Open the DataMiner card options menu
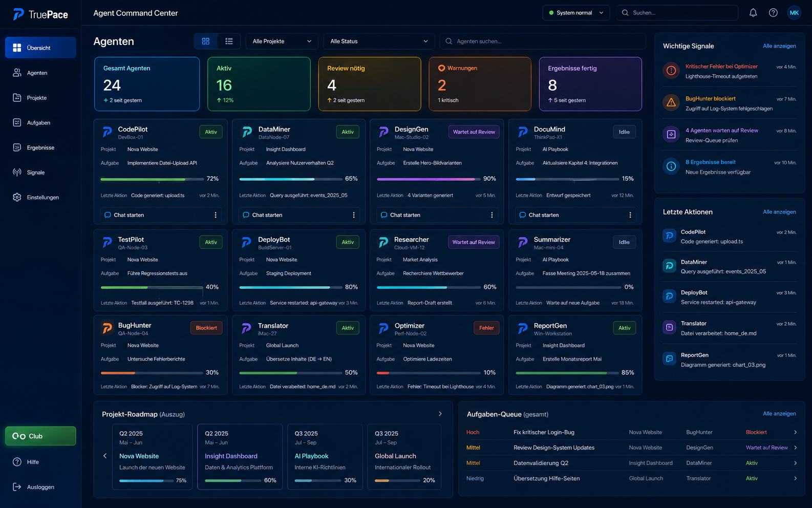The image size is (812, 508). point(354,215)
